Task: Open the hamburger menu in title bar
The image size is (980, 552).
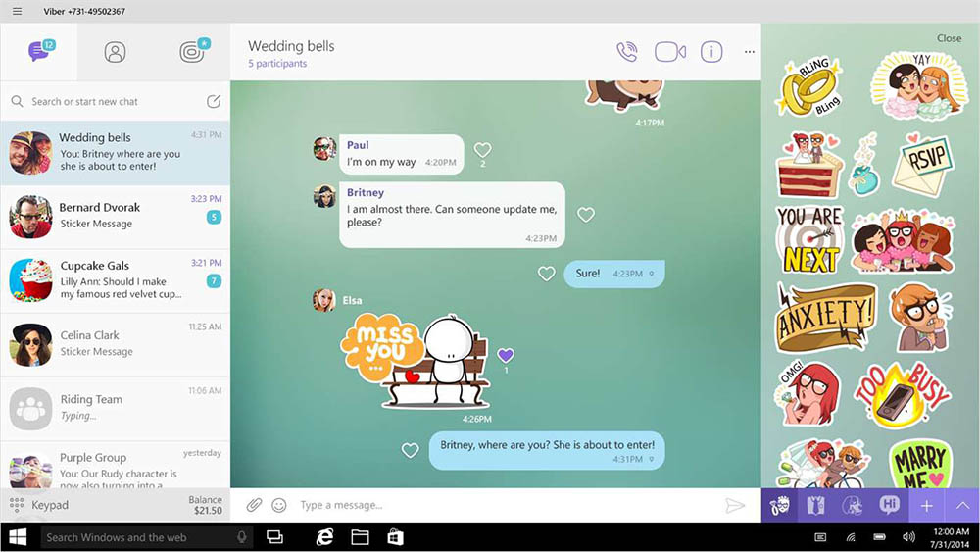Action: pos(17,11)
